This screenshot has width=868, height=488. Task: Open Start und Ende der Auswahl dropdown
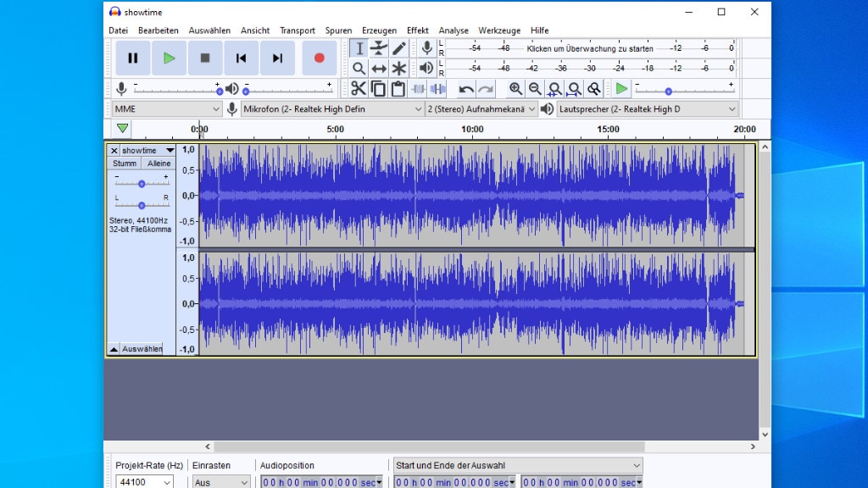click(x=518, y=465)
